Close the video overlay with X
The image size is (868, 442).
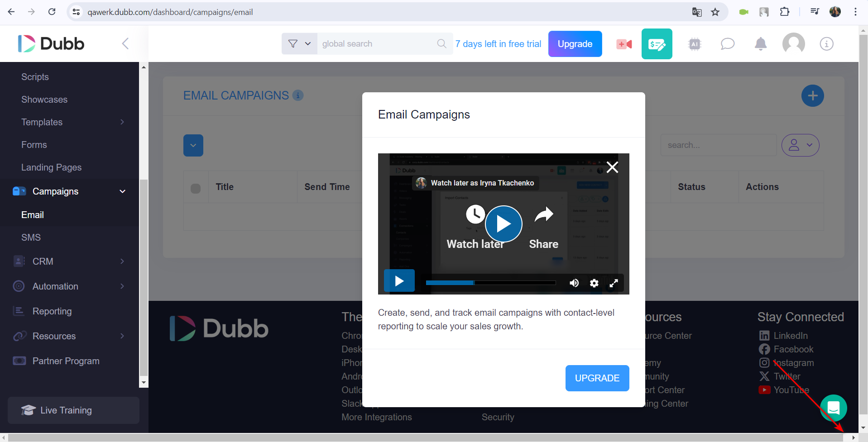612,167
